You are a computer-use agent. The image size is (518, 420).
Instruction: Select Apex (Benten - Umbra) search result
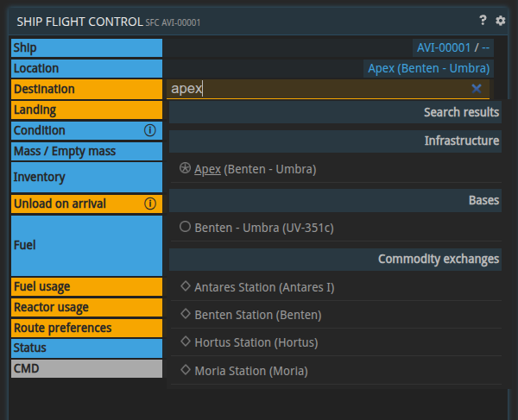coord(255,169)
